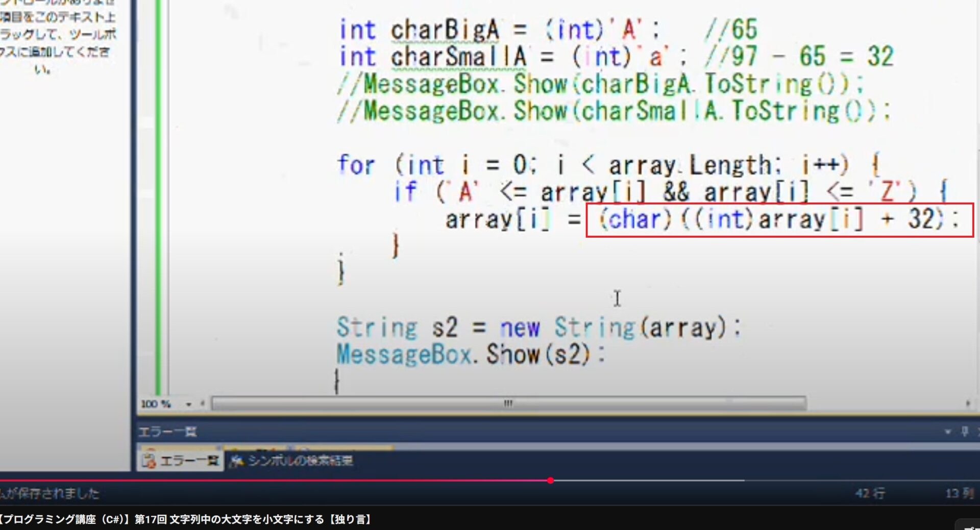Image resolution: width=980 pixels, height=530 pixels.
Task: Click the 42 行 line indicator in status bar
Action: [870, 493]
